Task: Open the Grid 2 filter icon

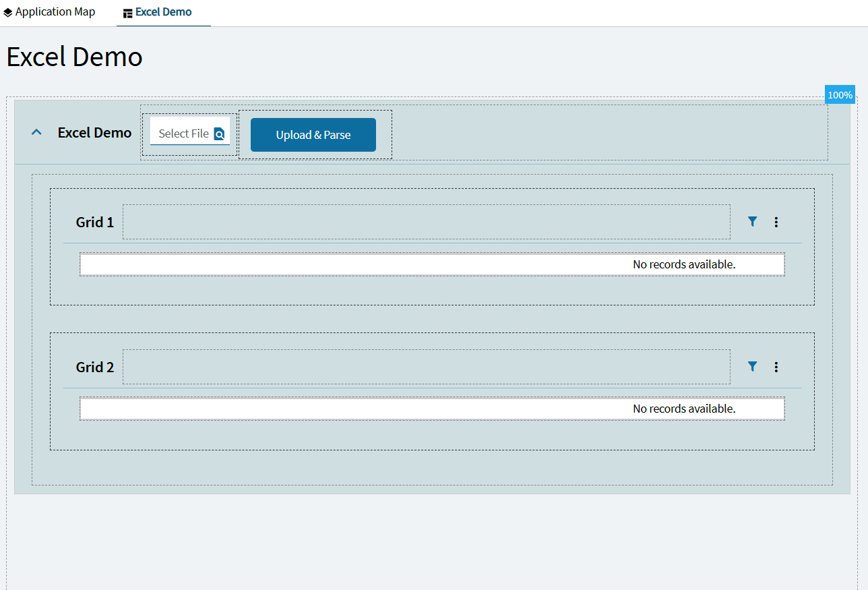Action: 753,366
